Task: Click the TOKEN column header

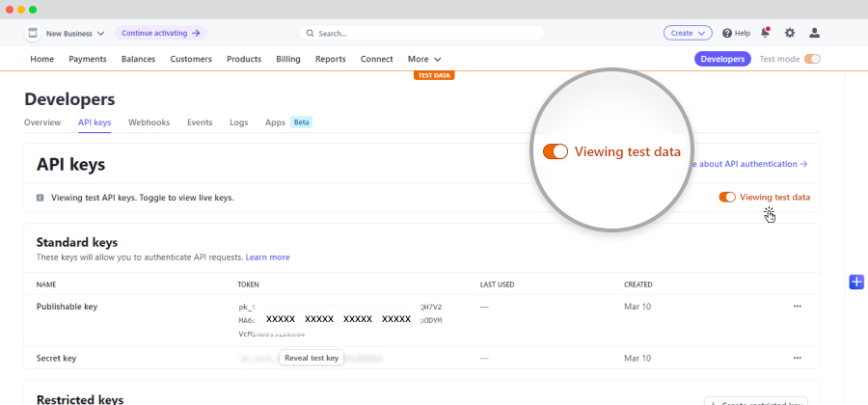Action: [249, 284]
